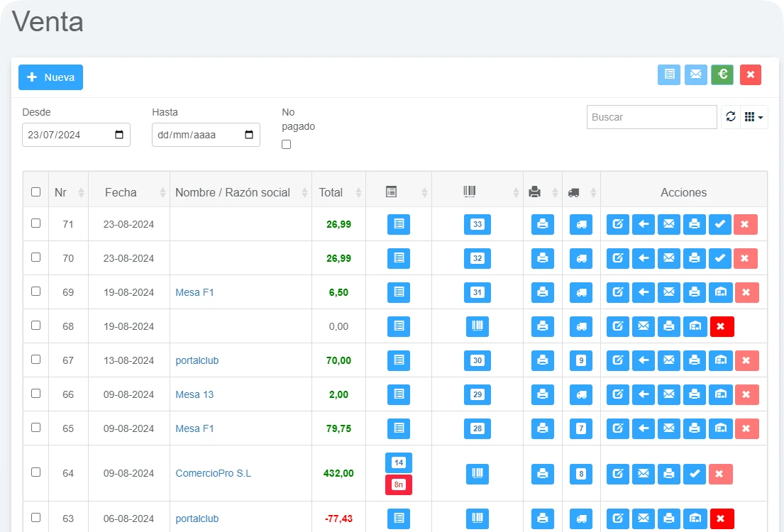This screenshot has width=784, height=532.
Task: Click the print icon for sale 67
Action: coord(543,360)
